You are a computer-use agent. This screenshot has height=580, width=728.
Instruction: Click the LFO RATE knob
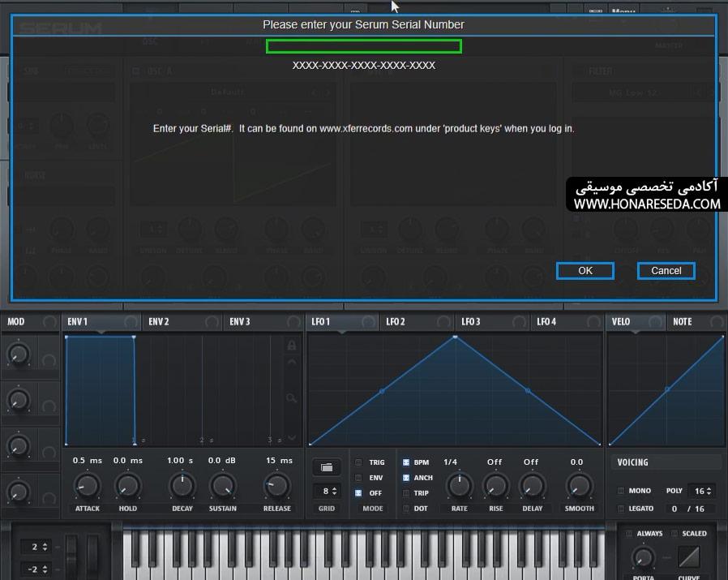[x=459, y=486]
